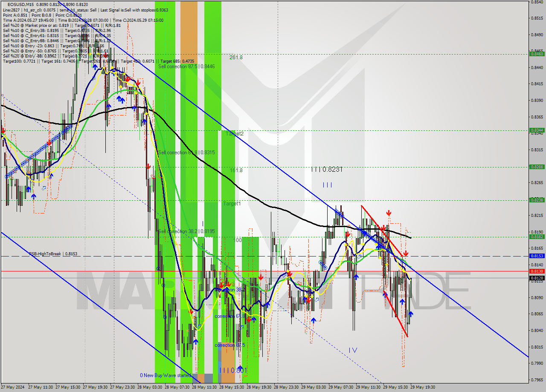This screenshot has height=392, width=546.
Task: Click 'Sell correction 38.2 | 0.8195' label
Action: (x=186, y=231)
